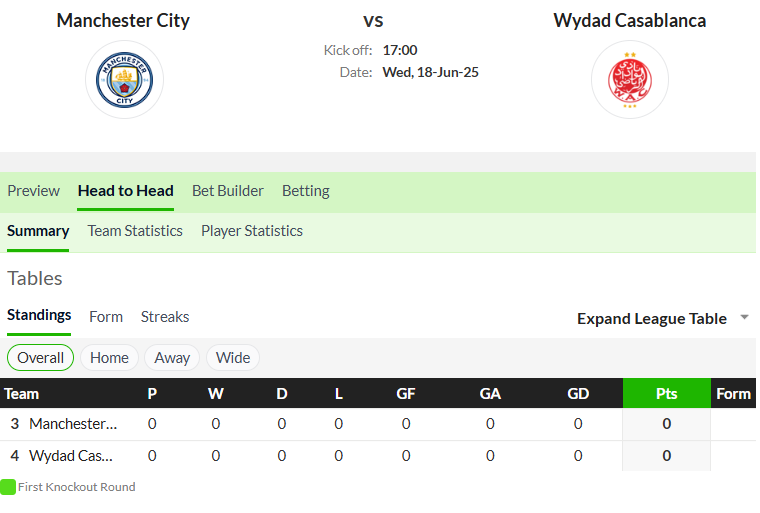760x513 pixels.
Task: Expand the league table dropdown arrow
Action: (x=744, y=318)
